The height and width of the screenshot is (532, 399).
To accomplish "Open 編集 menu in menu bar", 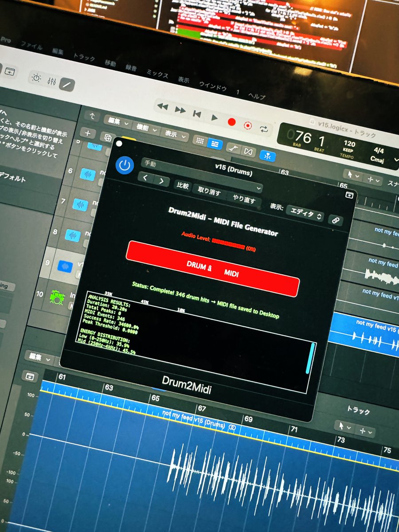I will pyautogui.click(x=58, y=51).
